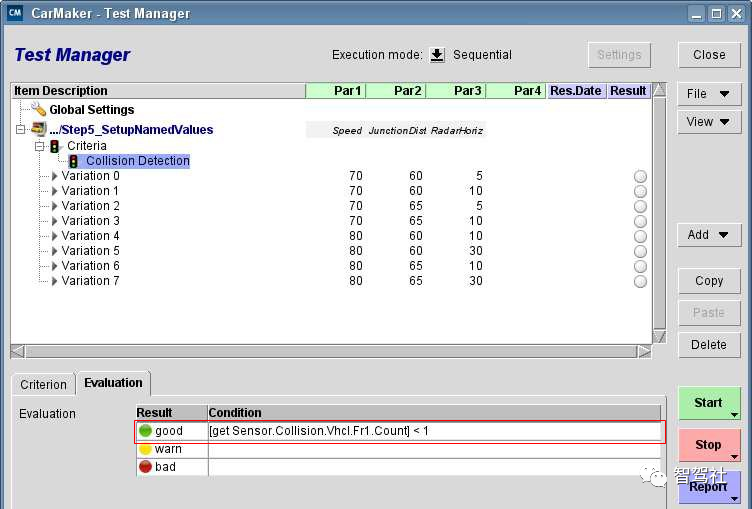Expand Variation 2 tree node

click(x=54, y=206)
